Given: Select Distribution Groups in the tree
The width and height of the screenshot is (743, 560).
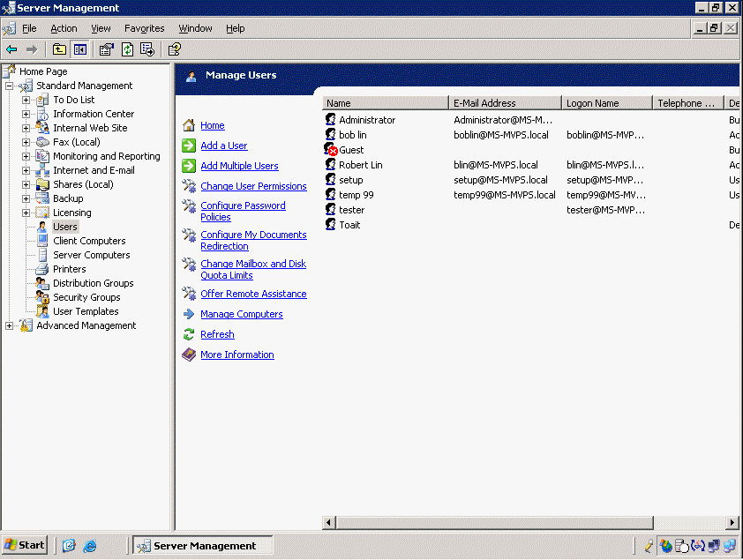Looking at the screenshot, I should [x=94, y=283].
